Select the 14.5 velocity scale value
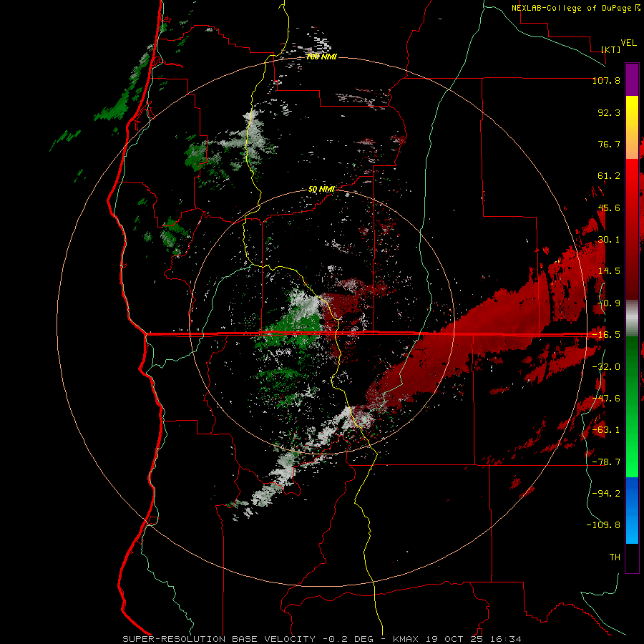 609,271
